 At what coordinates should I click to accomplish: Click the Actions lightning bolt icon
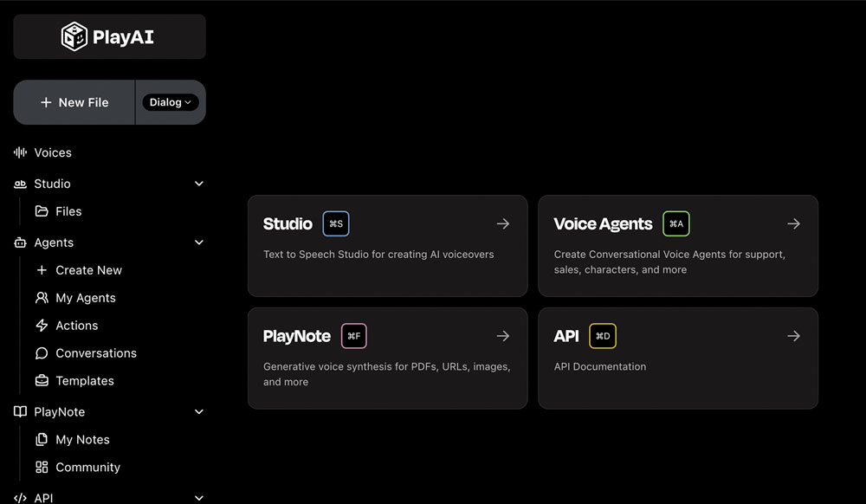click(42, 325)
